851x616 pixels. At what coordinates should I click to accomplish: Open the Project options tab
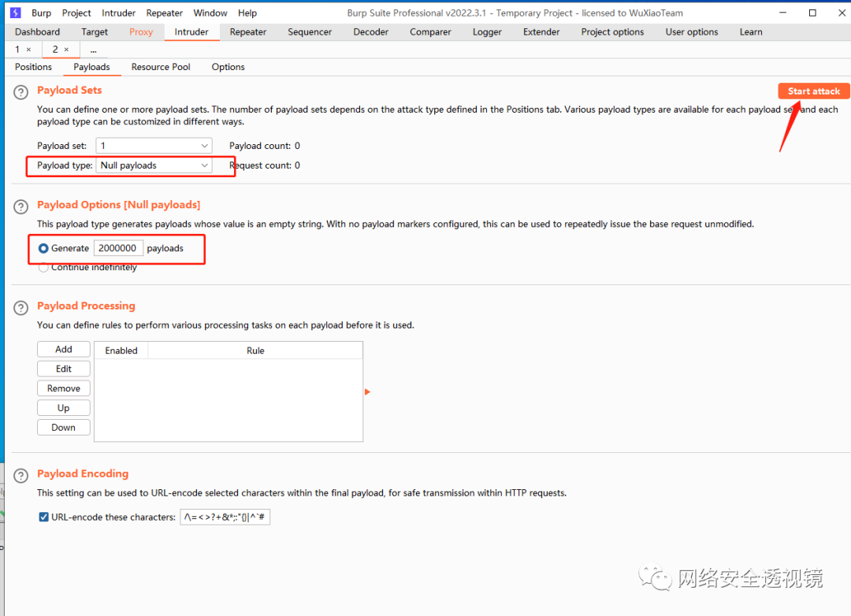(x=612, y=32)
